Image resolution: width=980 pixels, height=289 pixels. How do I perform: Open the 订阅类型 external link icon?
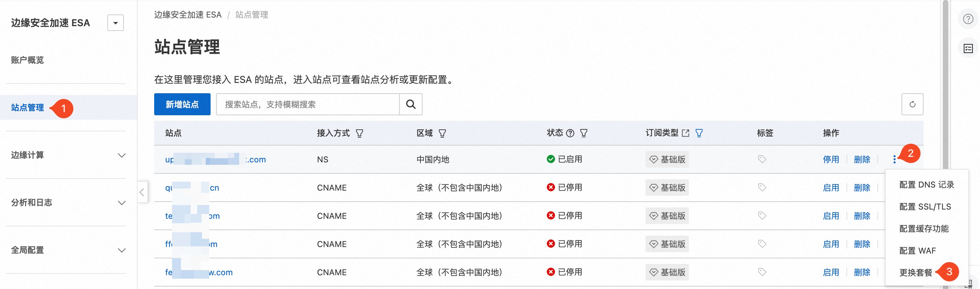[x=685, y=133]
